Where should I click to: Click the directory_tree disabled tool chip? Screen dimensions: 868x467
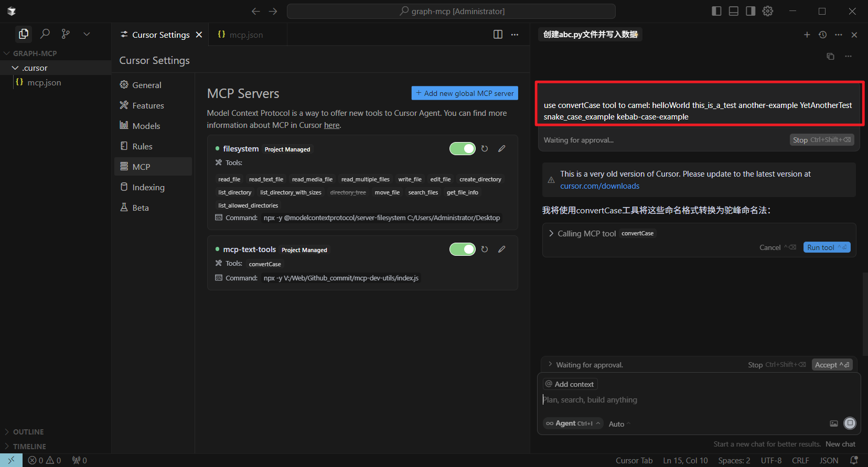348,192
